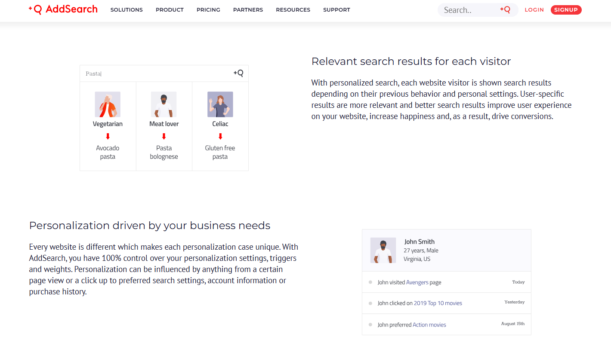Click the '27 years, Male' text
The image size is (611, 364).
[421, 251]
